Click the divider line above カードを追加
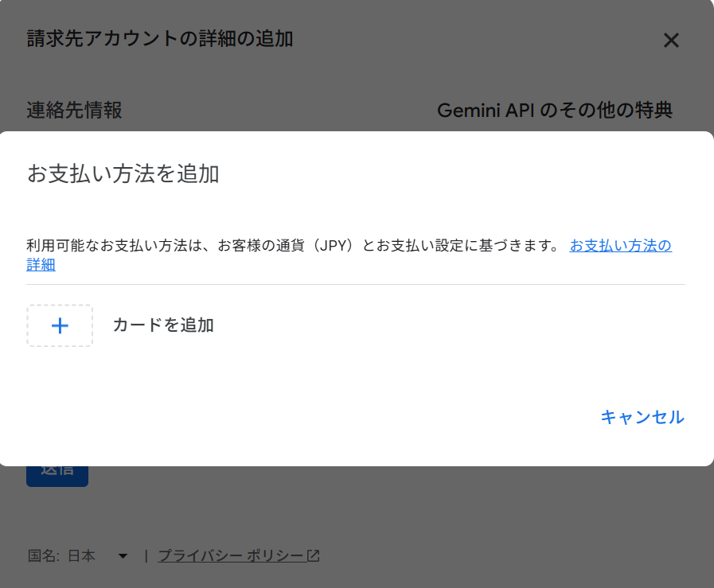This screenshot has width=714, height=588. pyautogui.click(x=355, y=284)
